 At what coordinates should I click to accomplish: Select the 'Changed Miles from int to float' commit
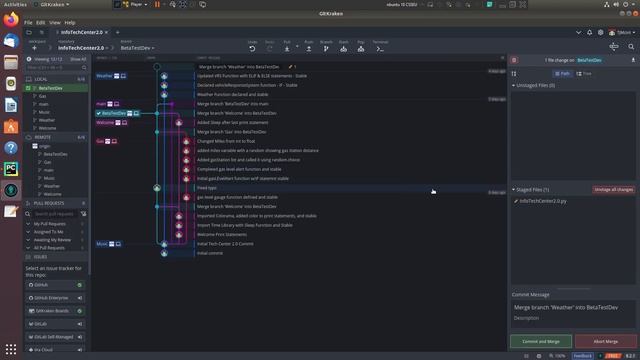point(226,141)
